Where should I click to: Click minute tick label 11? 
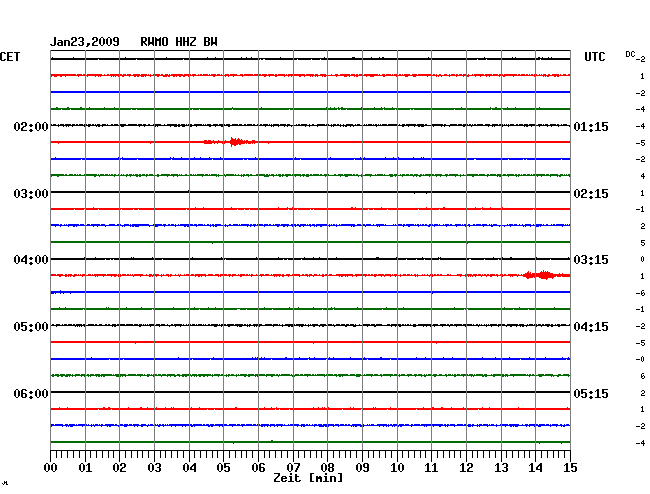point(431,468)
